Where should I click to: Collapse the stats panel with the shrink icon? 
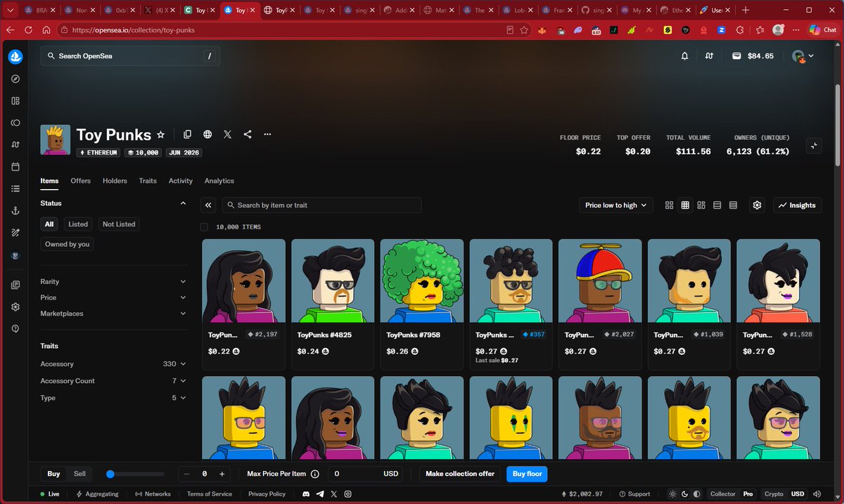[x=814, y=145]
